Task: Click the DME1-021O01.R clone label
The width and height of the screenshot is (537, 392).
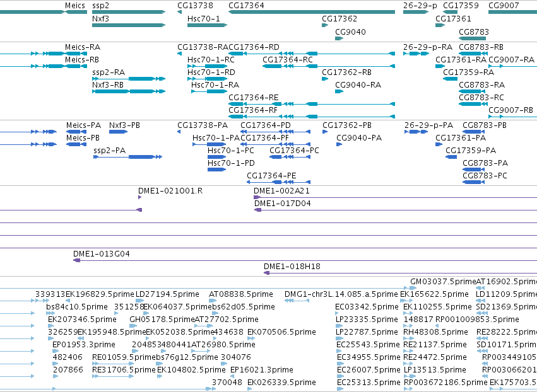Action: pos(170,191)
